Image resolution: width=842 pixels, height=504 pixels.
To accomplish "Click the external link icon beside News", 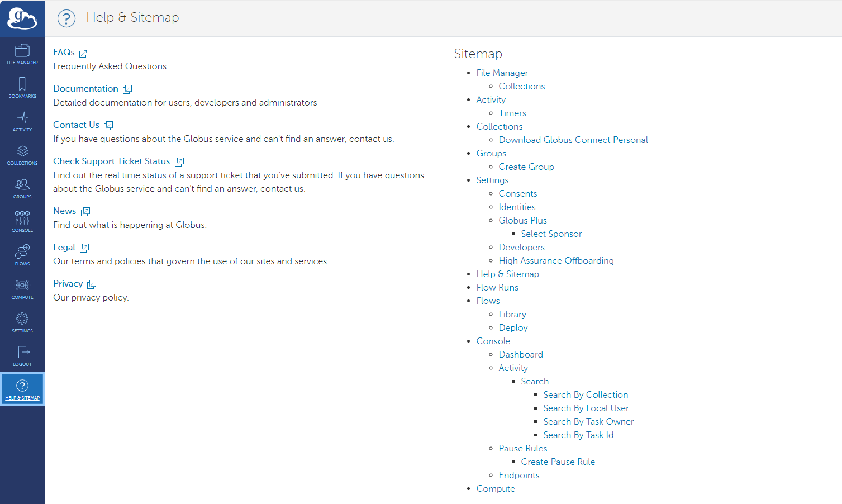I will (85, 212).
